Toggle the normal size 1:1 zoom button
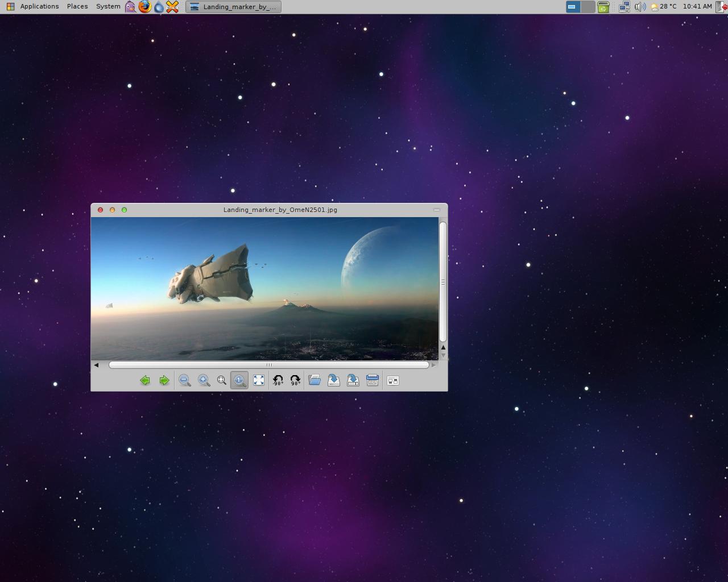728x582 pixels. point(239,381)
